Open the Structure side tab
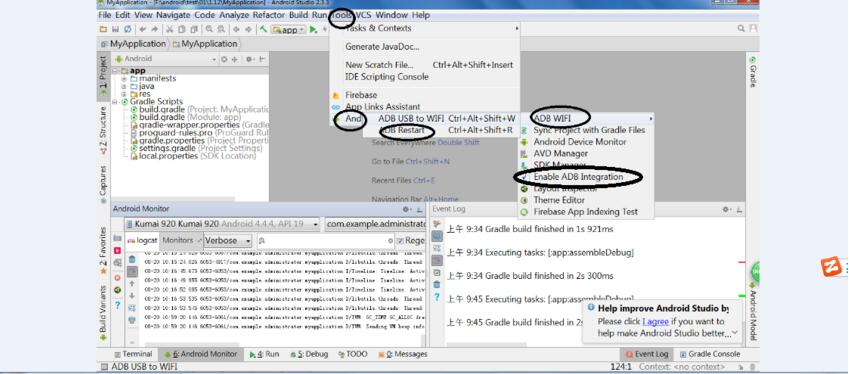Viewport: 849px width, 374px height. [x=103, y=131]
